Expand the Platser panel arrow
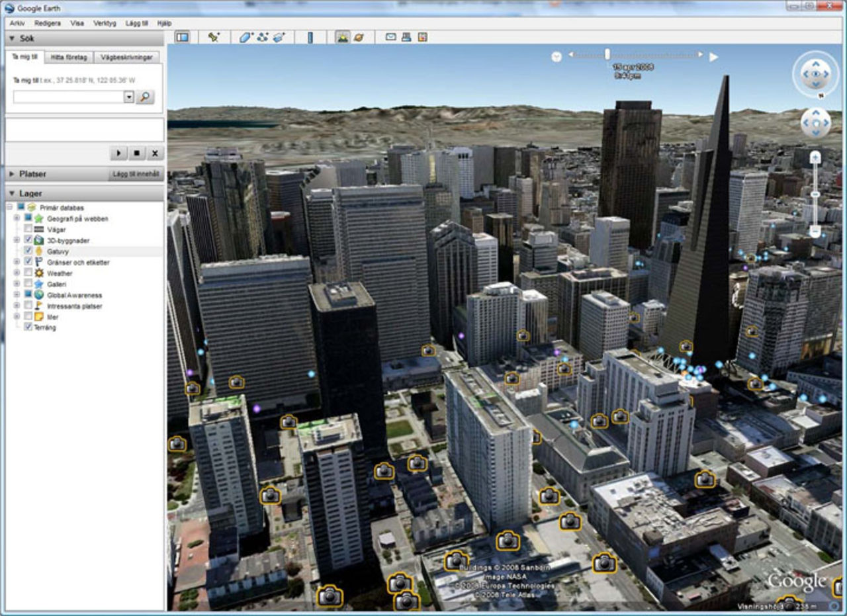 pos(12,174)
